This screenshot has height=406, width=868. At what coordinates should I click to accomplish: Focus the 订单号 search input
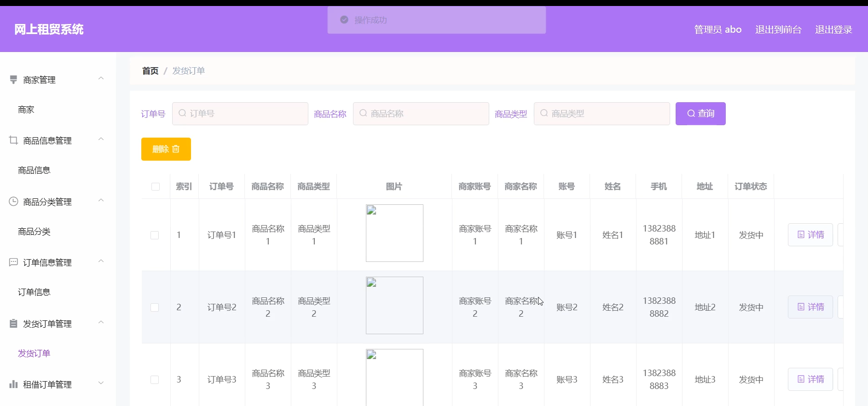[x=240, y=114]
